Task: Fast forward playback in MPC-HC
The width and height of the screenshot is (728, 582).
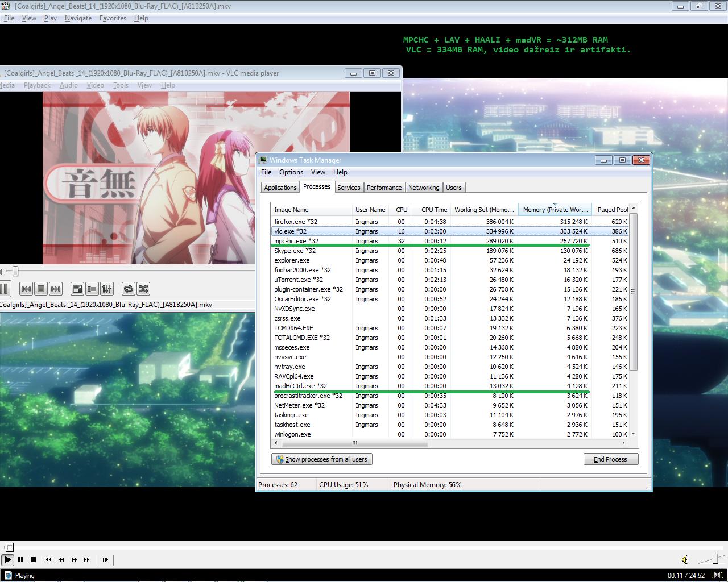Action: [75, 559]
